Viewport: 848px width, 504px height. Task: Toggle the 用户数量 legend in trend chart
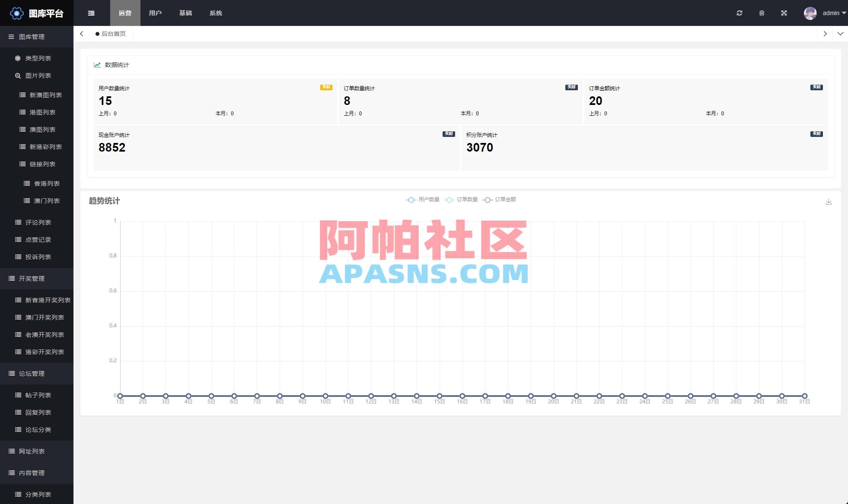(x=425, y=200)
